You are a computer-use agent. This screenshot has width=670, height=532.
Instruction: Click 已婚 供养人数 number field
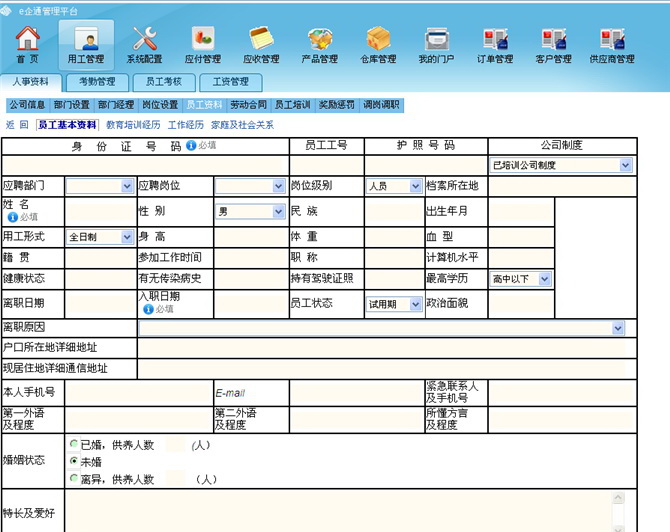click(x=175, y=444)
